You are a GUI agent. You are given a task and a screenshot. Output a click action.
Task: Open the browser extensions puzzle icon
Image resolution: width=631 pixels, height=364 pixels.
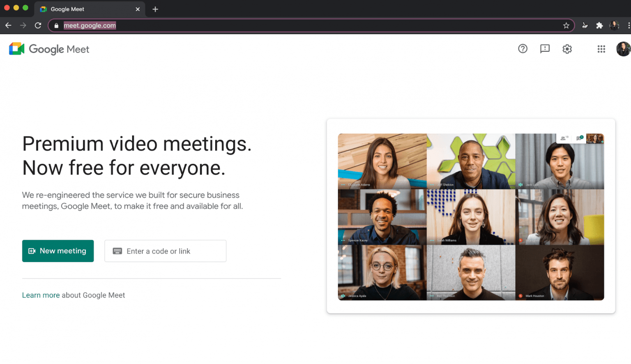[599, 25]
